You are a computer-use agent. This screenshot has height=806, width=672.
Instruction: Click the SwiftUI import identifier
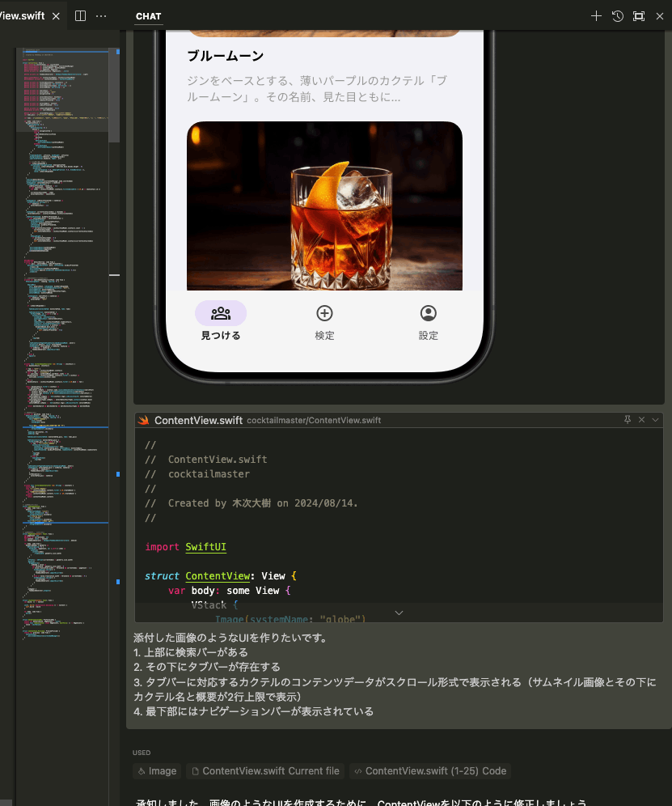[x=205, y=546]
